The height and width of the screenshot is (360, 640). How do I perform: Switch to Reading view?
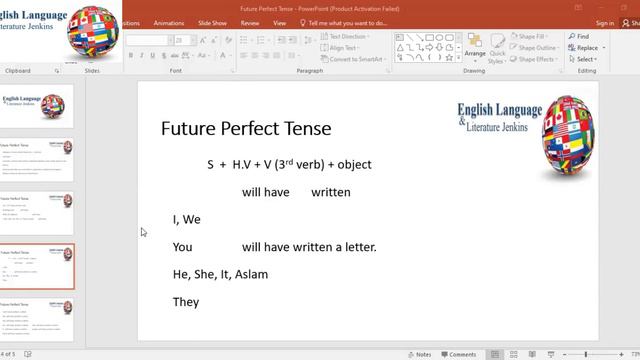[532, 354]
